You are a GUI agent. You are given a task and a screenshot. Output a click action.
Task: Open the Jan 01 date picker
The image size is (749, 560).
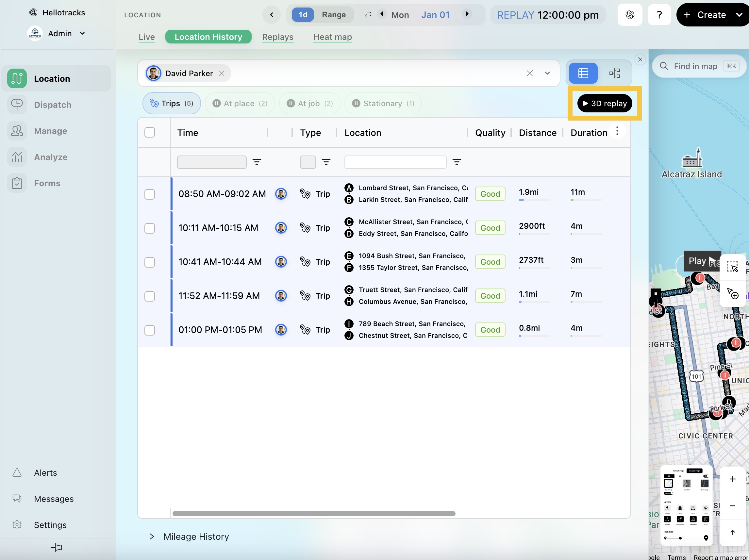(x=436, y=15)
